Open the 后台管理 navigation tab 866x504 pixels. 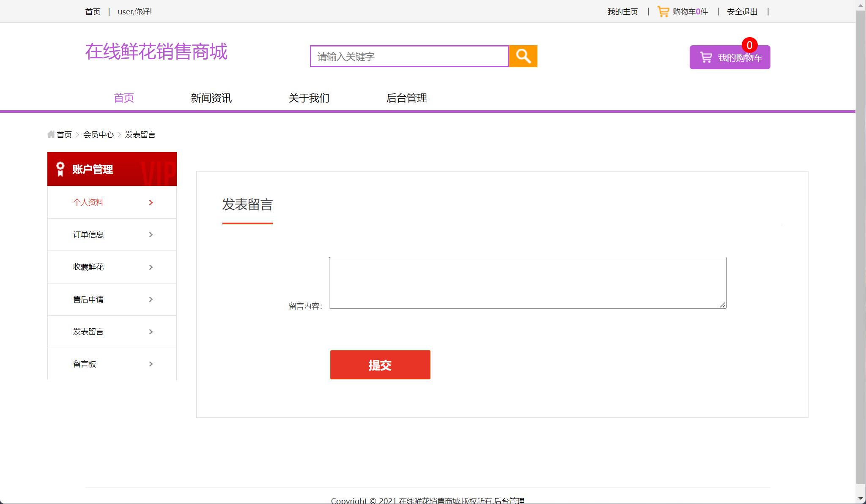(407, 98)
